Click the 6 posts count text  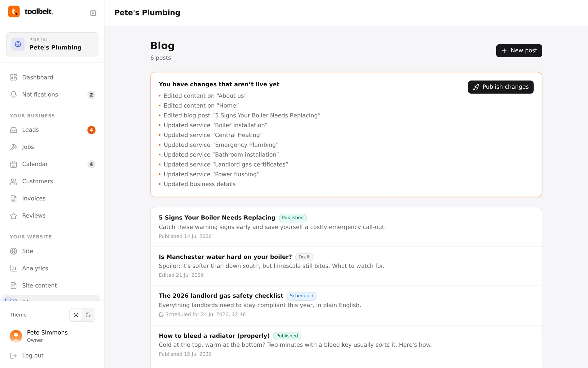(x=161, y=58)
